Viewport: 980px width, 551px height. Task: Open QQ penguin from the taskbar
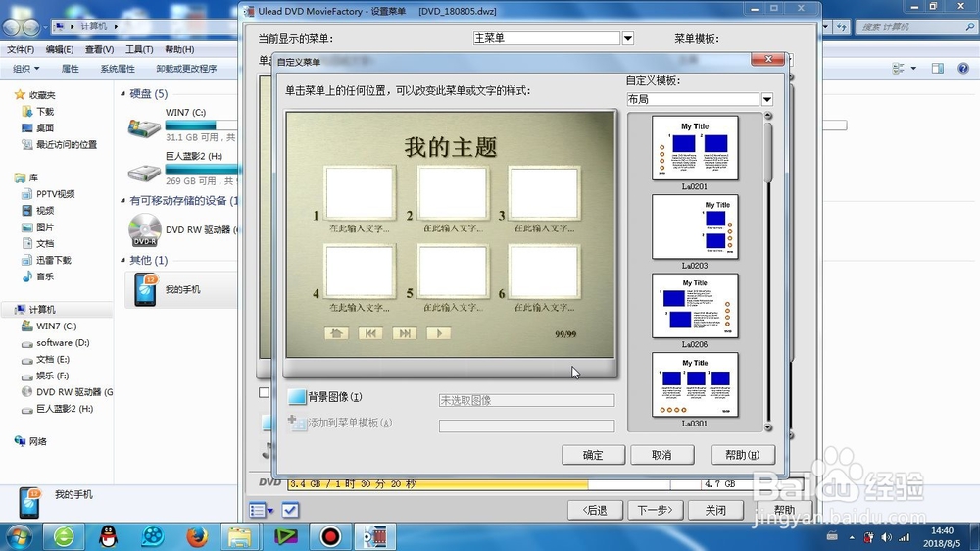109,536
